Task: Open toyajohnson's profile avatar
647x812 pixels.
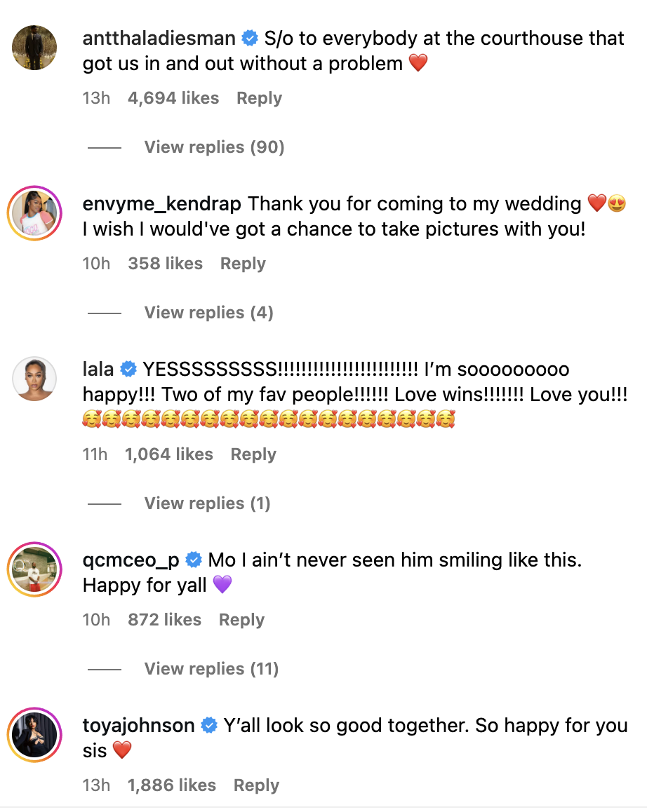Action: click(x=34, y=735)
